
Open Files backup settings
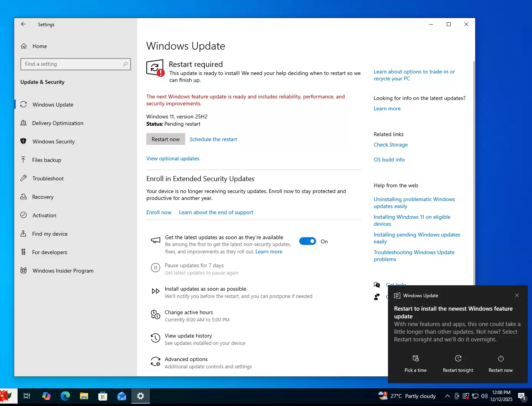[x=47, y=160]
